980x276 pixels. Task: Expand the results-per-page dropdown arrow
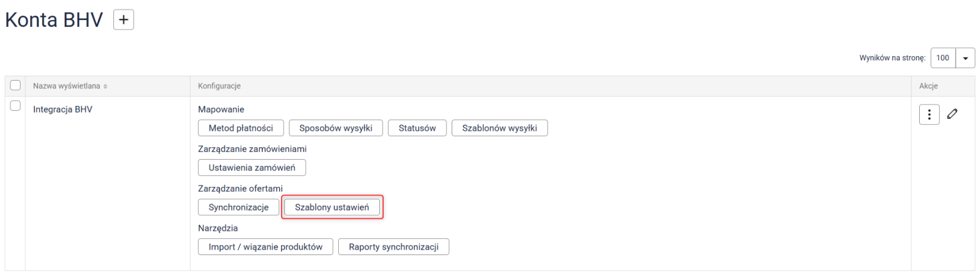tap(965, 58)
